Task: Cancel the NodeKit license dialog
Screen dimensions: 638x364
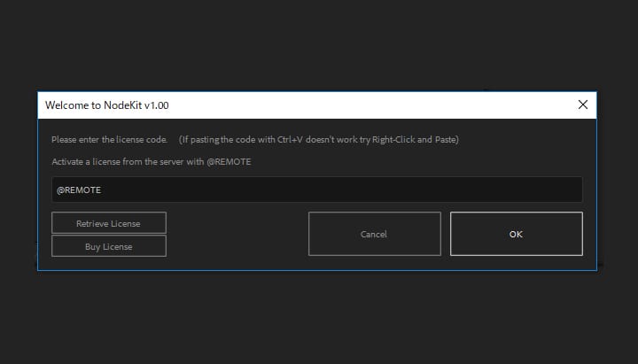Action: pos(374,234)
